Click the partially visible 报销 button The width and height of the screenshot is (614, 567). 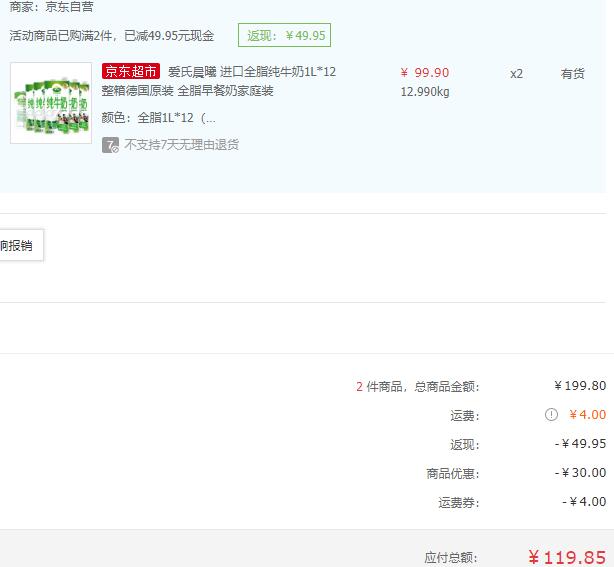[x=21, y=246]
